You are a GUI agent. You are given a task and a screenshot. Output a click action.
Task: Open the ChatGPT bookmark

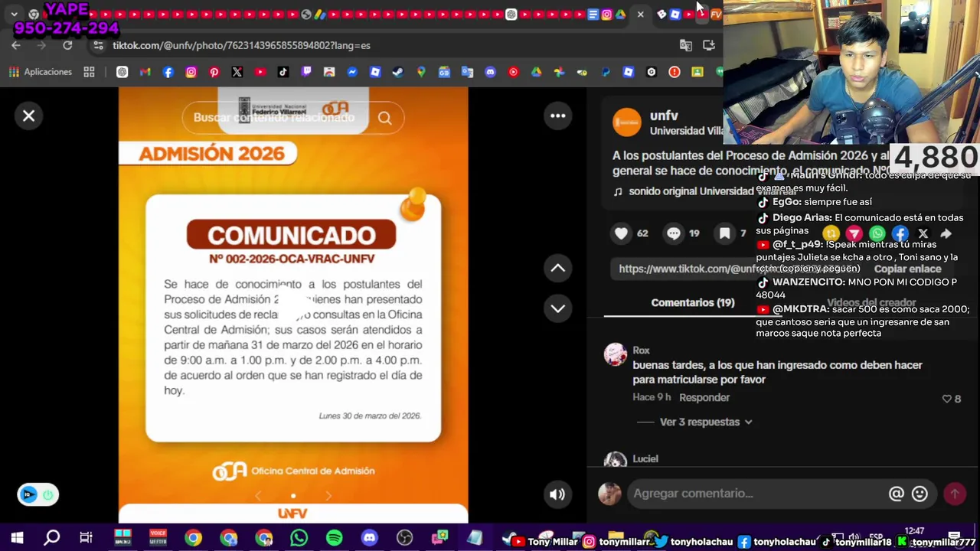click(122, 72)
